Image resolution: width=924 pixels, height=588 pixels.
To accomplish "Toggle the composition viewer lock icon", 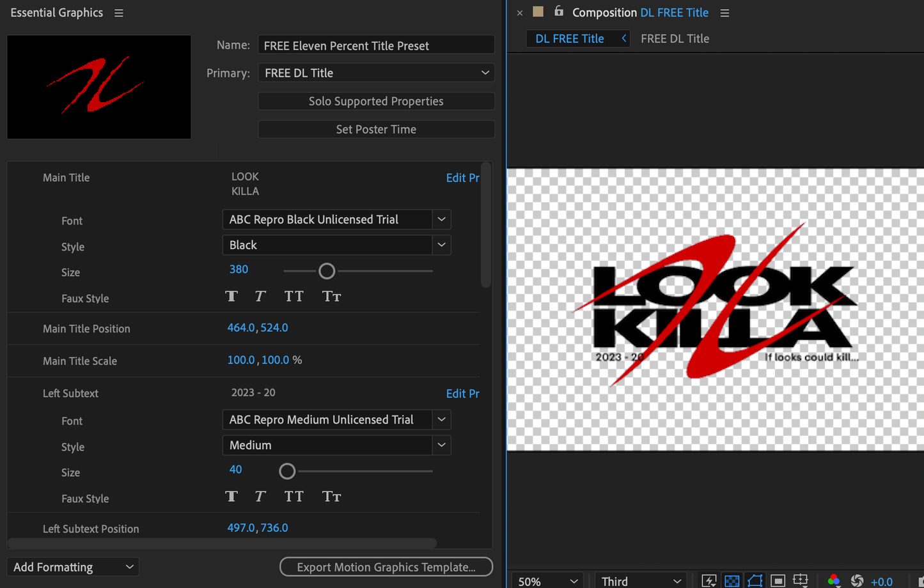I will [x=558, y=12].
